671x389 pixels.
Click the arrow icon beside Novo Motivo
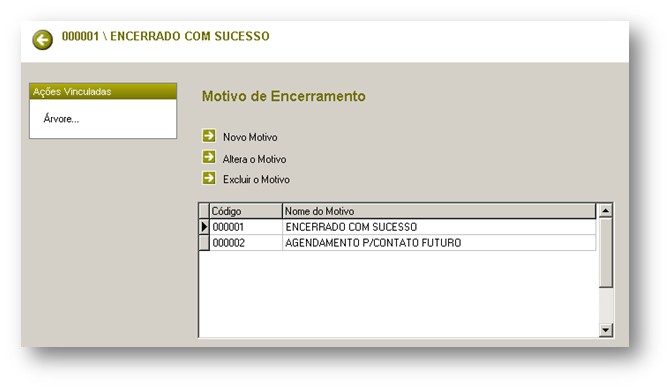209,136
